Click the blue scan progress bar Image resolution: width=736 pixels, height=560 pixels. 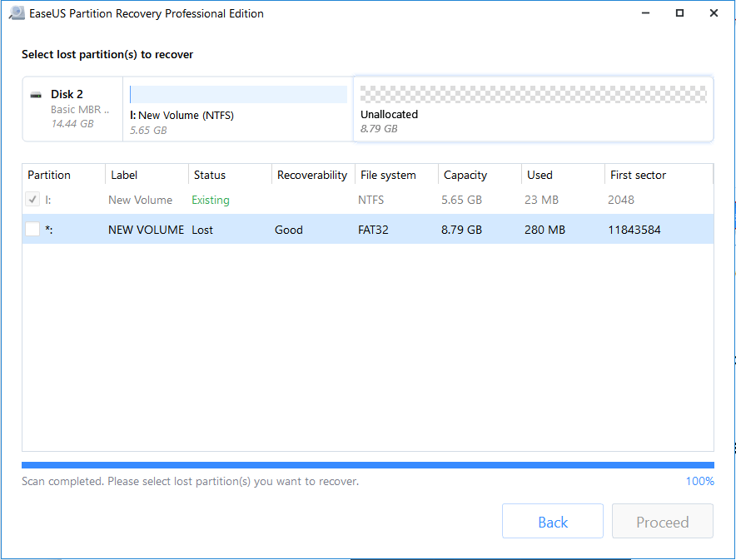tap(366, 464)
